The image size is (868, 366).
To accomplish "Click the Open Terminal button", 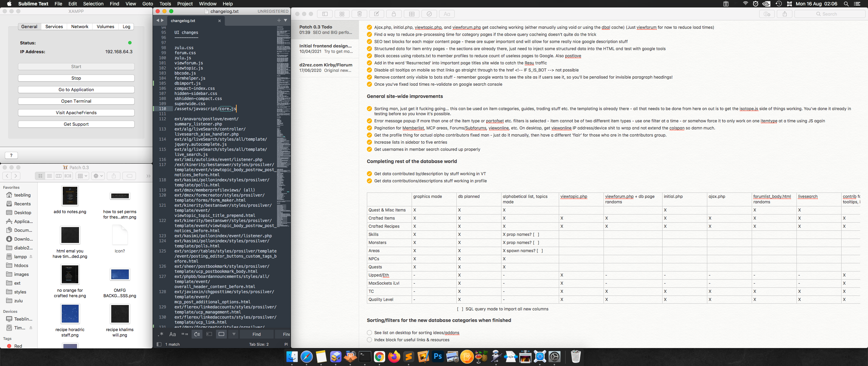I will coord(76,101).
